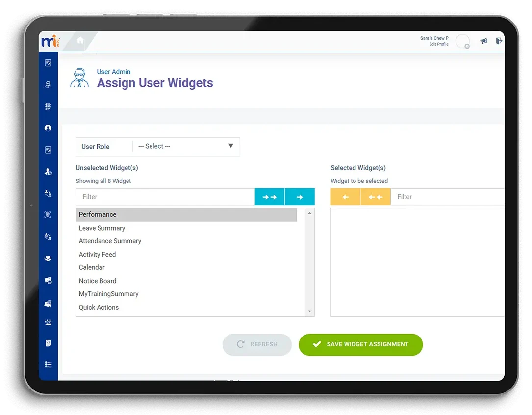Open the heart-in-hand icon in the sidebar
The width and height of the screenshot is (532, 415).
(x=48, y=258)
